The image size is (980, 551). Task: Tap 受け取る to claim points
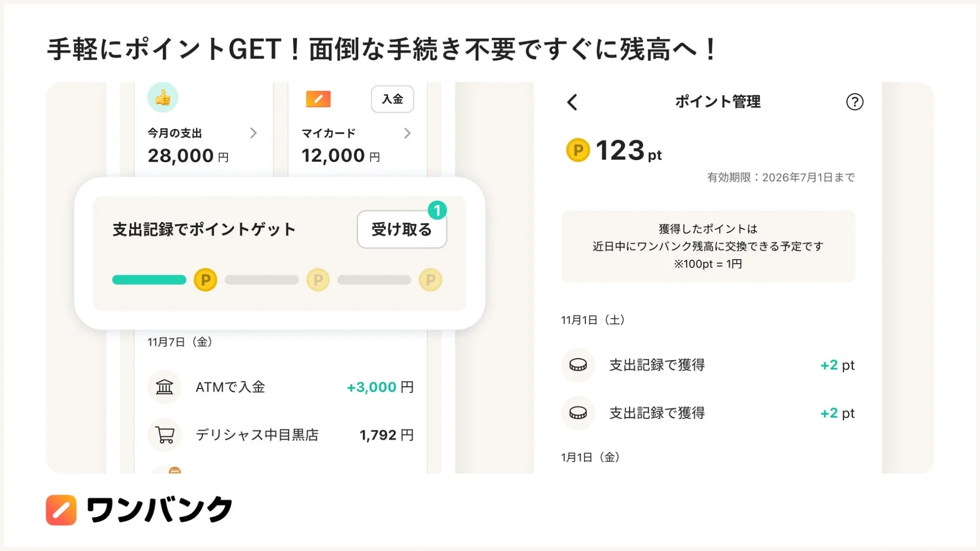point(401,230)
